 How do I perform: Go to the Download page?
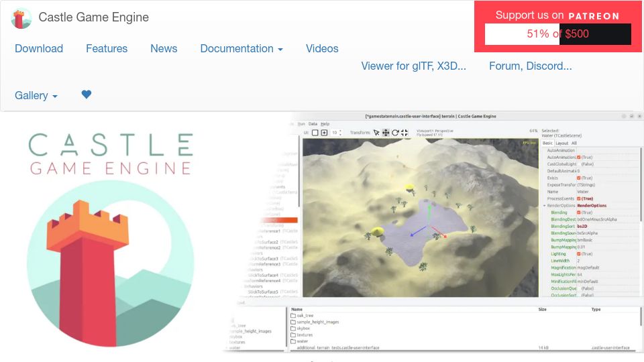click(x=39, y=48)
